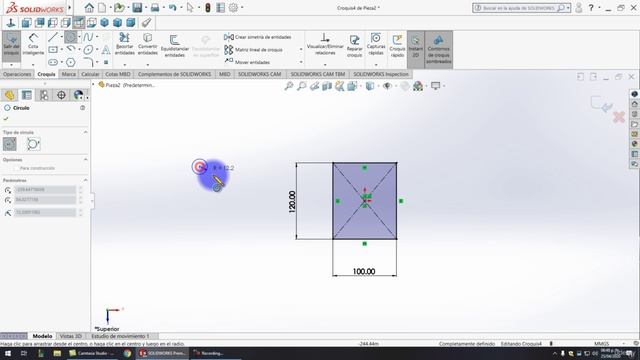Collapse the Opciones section
This screenshot has height=360, width=640.
tap(85, 160)
